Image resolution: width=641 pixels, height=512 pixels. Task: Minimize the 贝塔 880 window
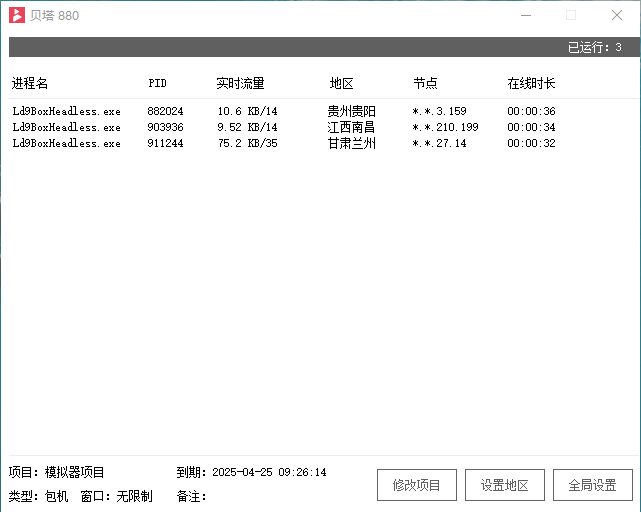coord(525,16)
